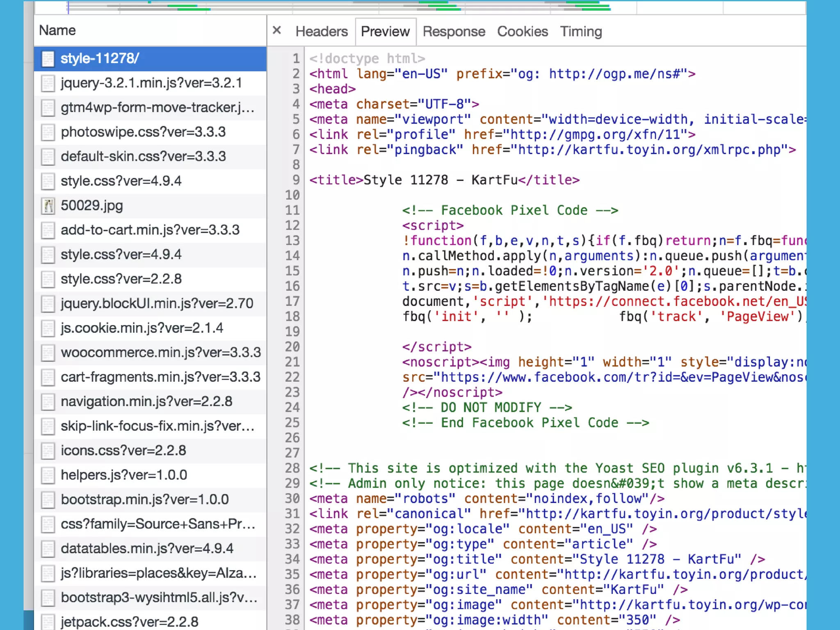Open the Response tab
This screenshot has height=630, width=840.
point(454,32)
